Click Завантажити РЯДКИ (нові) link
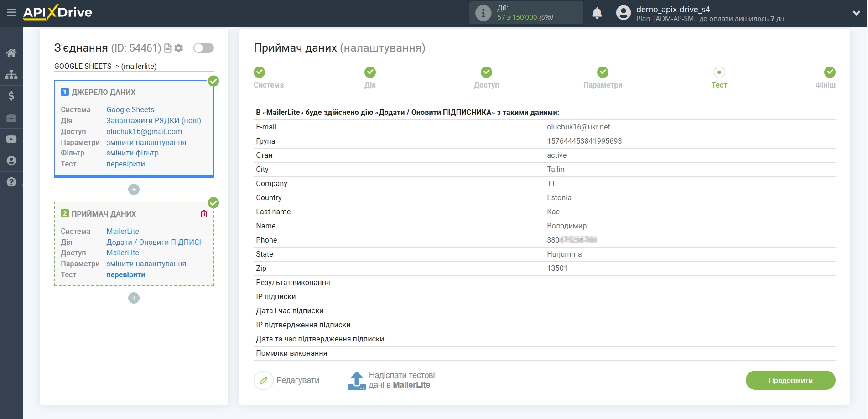This screenshot has height=419, width=868. pyautogui.click(x=154, y=120)
